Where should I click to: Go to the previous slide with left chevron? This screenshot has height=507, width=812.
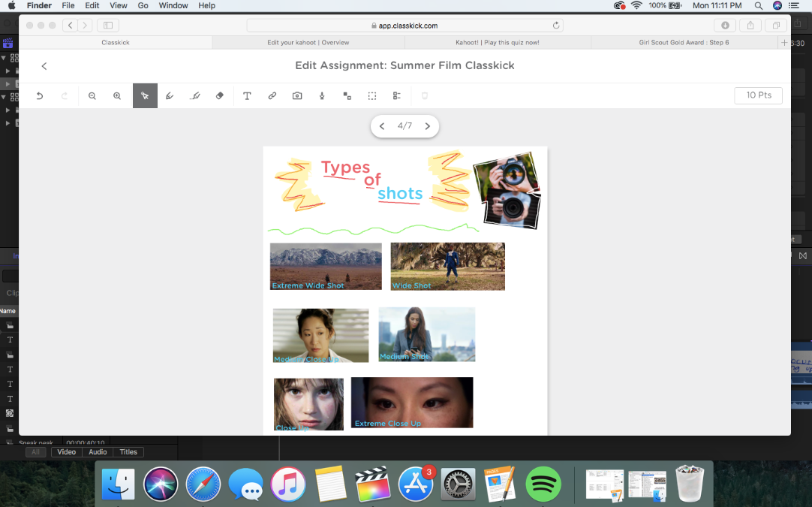pyautogui.click(x=382, y=126)
